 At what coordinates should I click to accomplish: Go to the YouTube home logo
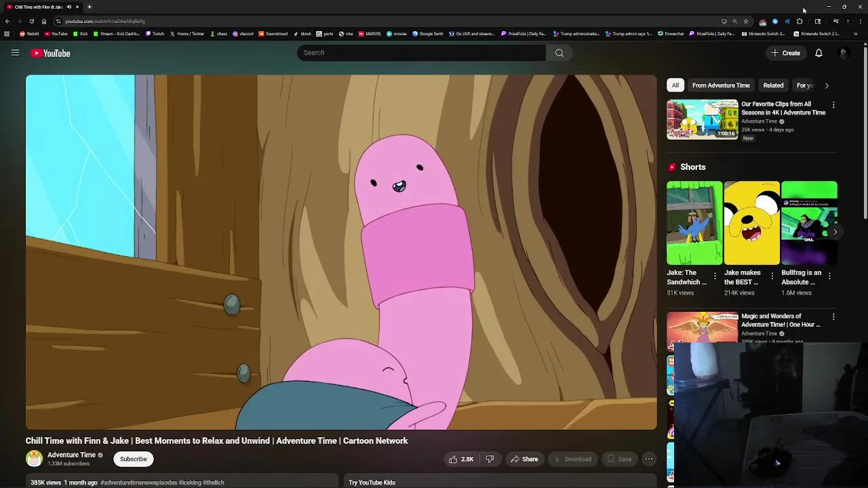pyautogui.click(x=50, y=53)
